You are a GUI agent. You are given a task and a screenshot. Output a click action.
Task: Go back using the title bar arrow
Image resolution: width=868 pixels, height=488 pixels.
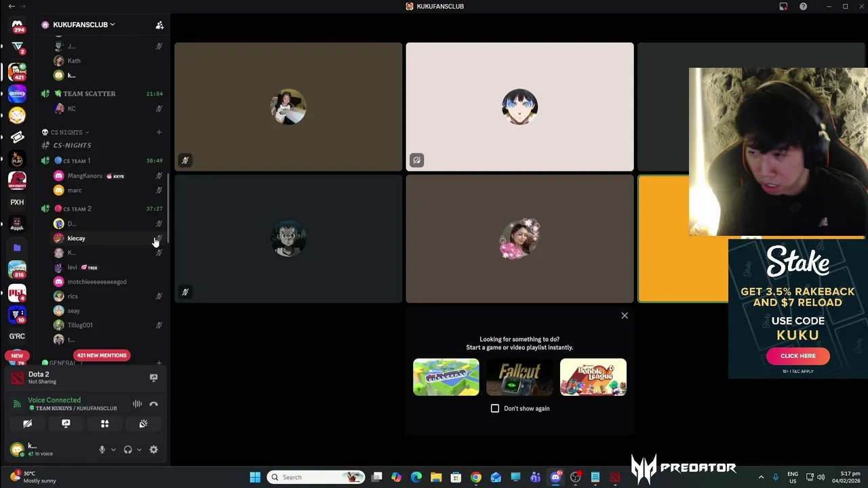12,6
